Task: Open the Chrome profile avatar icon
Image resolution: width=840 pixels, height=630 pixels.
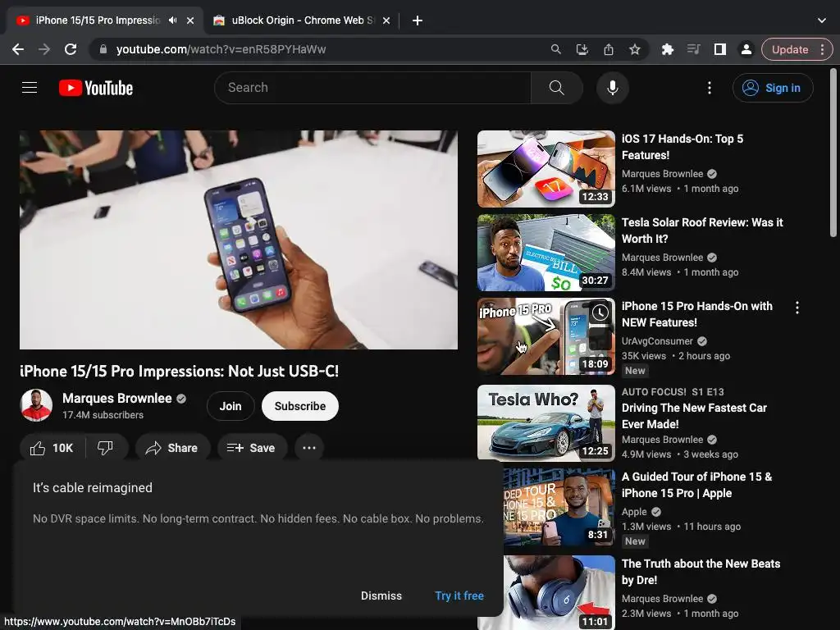Action: pos(746,49)
